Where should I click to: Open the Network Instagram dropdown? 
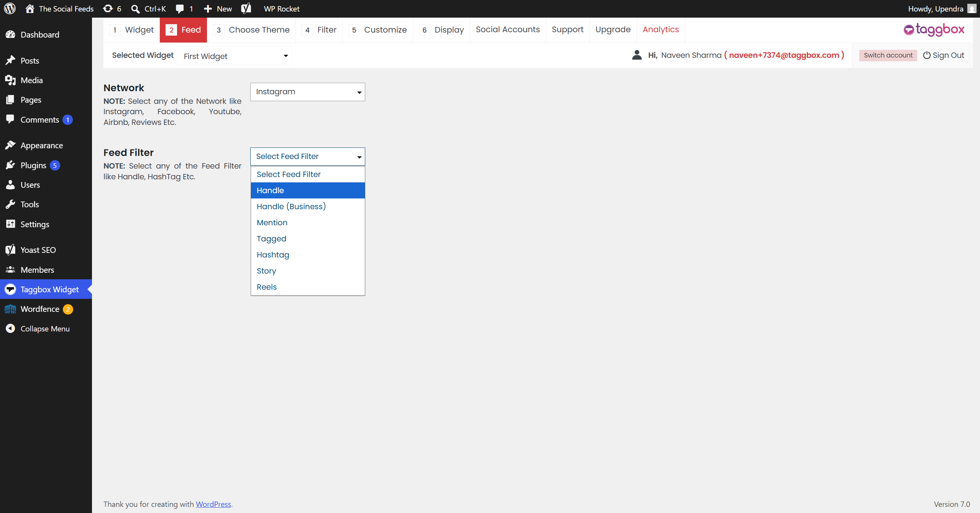click(x=308, y=92)
